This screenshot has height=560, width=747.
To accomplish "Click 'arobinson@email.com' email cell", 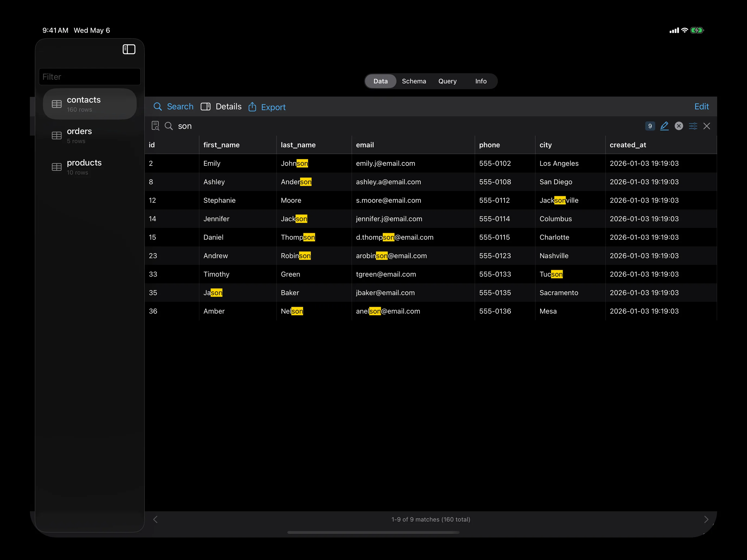I will coord(413,256).
